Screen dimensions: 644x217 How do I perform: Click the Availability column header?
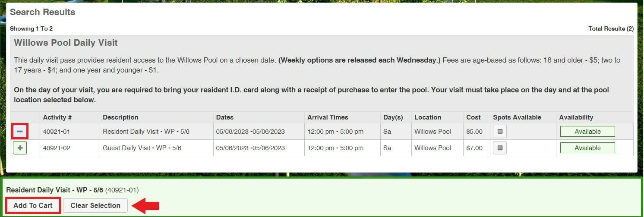pos(576,117)
